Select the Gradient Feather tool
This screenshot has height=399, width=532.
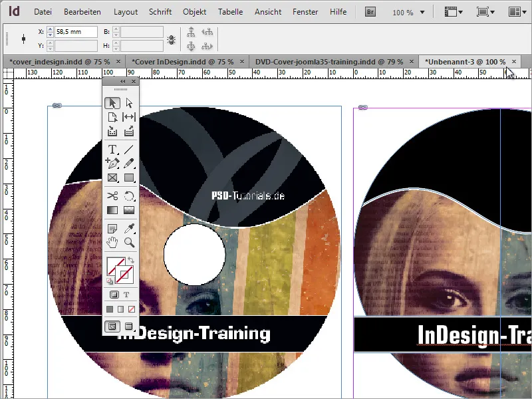pos(129,210)
